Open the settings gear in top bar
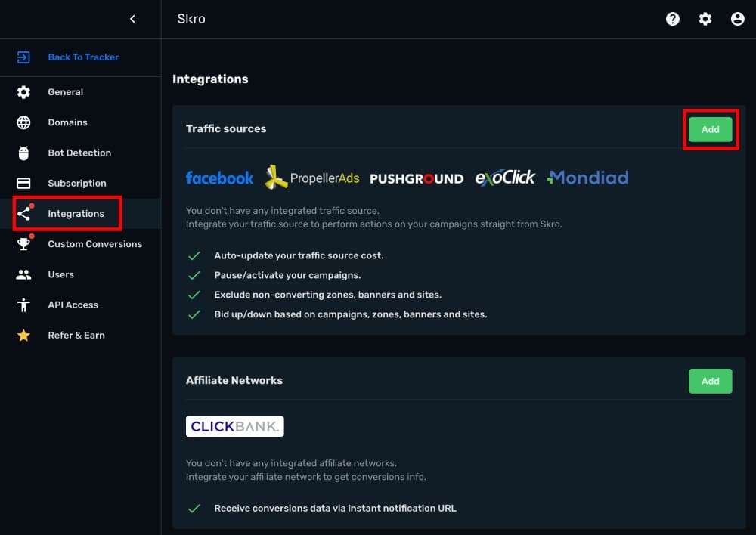The image size is (756, 535). pos(705,19)
